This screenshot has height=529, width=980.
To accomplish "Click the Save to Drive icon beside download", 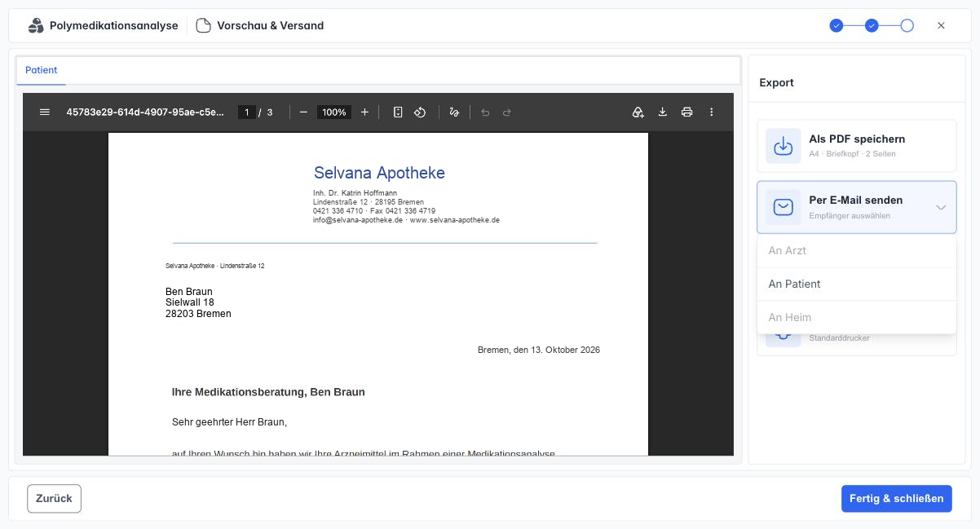I will tap(638, 112).
